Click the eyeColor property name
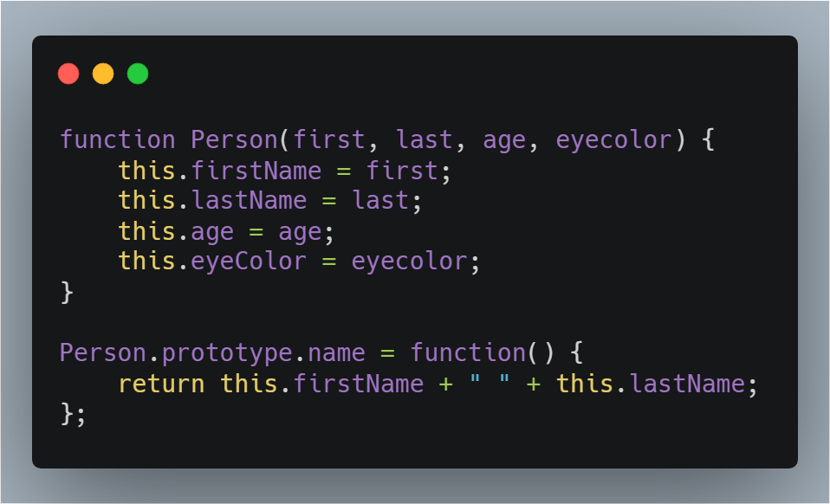 click(x=249, y=262)
